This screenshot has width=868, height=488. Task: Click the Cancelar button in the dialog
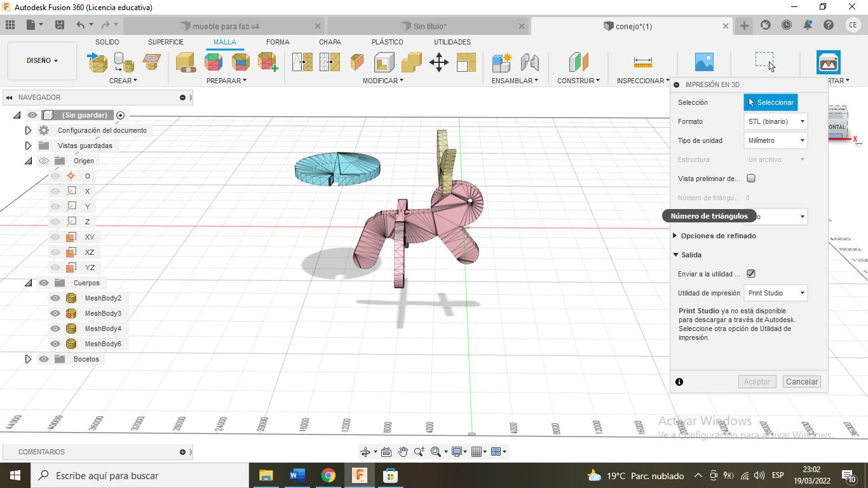pos(801,381)
